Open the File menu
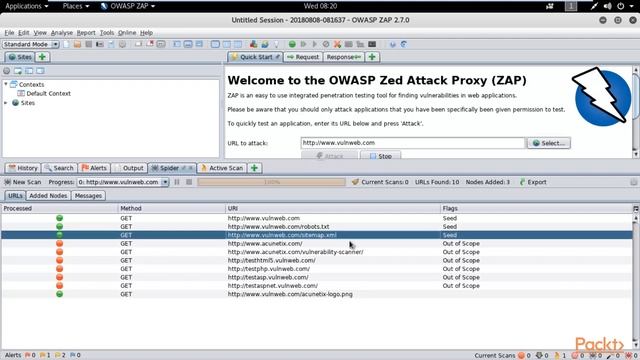The image size is (640, 360). 9,33
